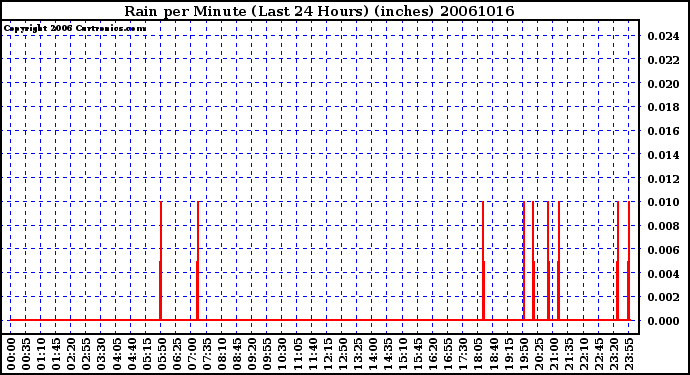This screenshot has height=375, width=690.
Task: Click the 23:20 time label
Action: [613, 354]
